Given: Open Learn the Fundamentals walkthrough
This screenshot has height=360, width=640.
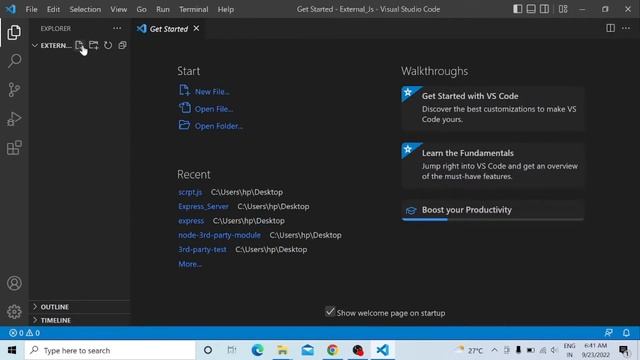Looking at the screenshot, I should 493,165.
